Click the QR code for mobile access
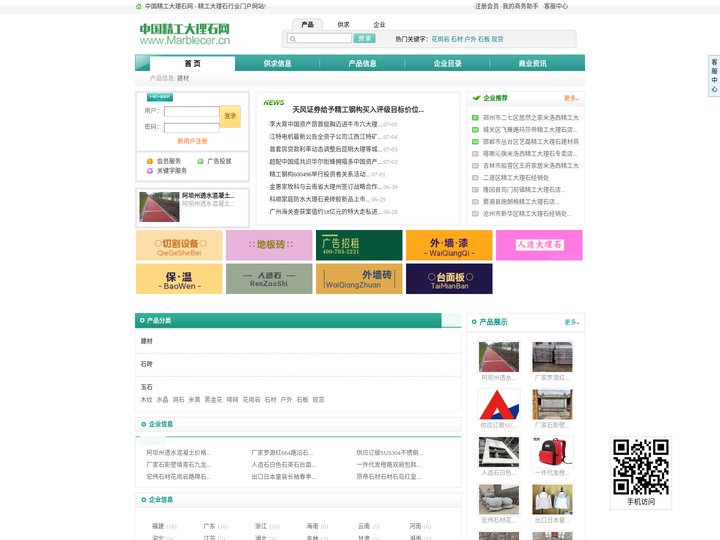The image size is (720, 540). pyautogui.click(x=641, y=467)
